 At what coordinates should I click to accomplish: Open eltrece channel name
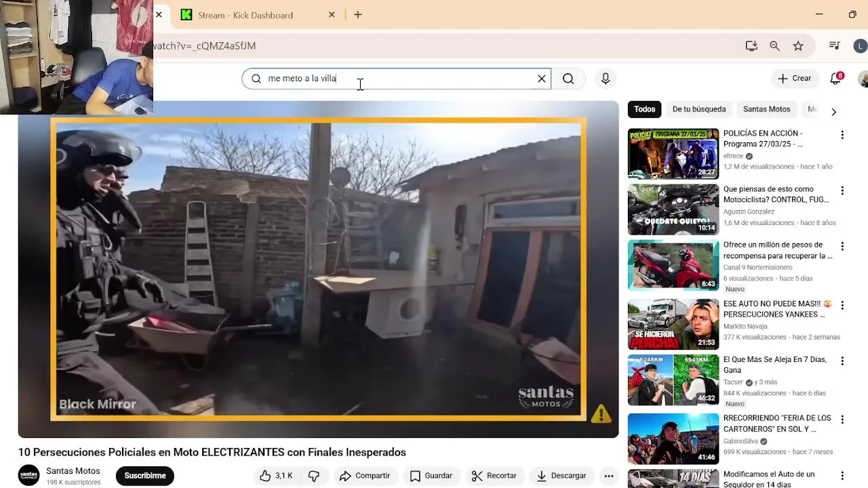pyautogui.click(x=733, y=156)
